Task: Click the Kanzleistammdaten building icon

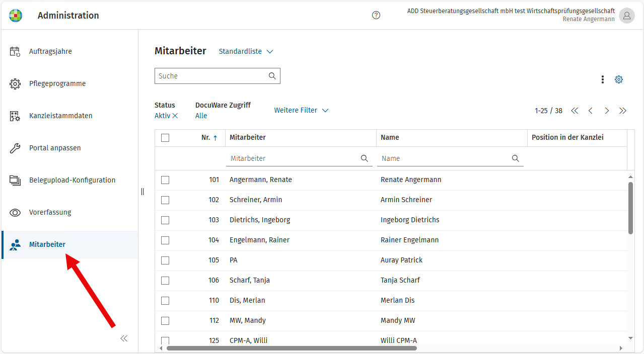Action: [15, 116]
